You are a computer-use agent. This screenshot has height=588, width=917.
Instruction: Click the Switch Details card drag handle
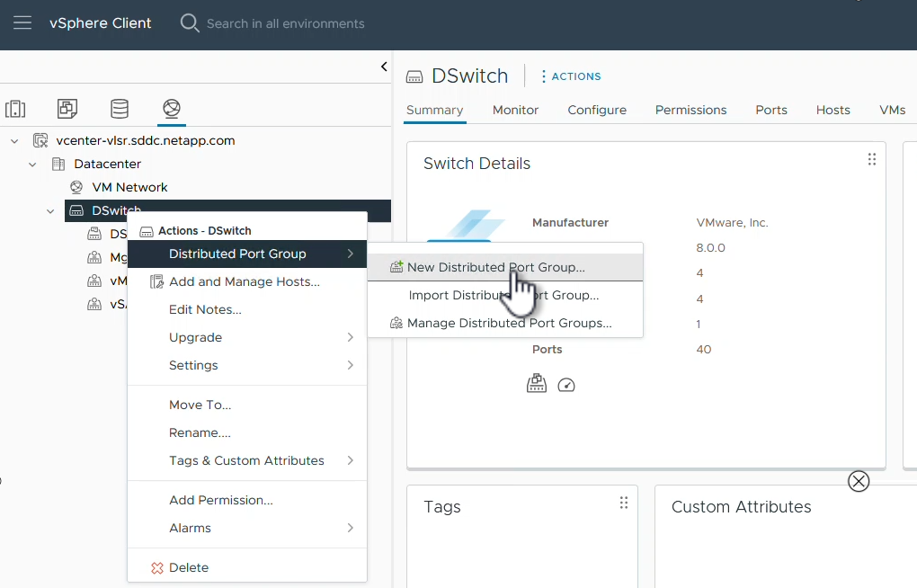(x=871, y=159)
